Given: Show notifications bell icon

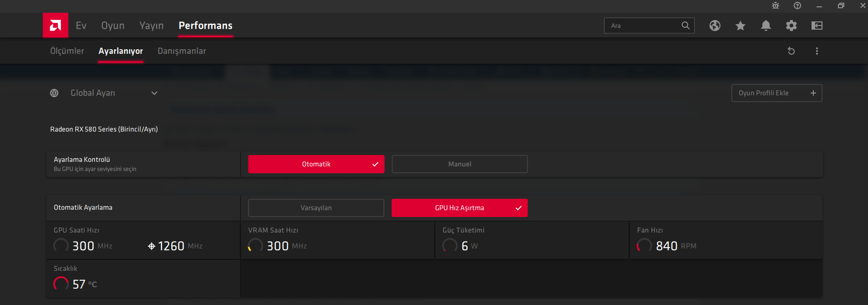Looking at the screenshot, I should 766,26.
